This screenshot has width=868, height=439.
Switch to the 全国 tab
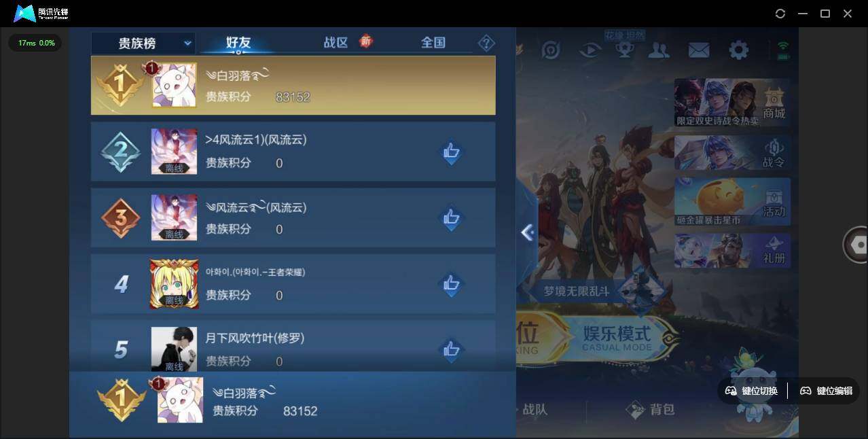click(433, 42)
